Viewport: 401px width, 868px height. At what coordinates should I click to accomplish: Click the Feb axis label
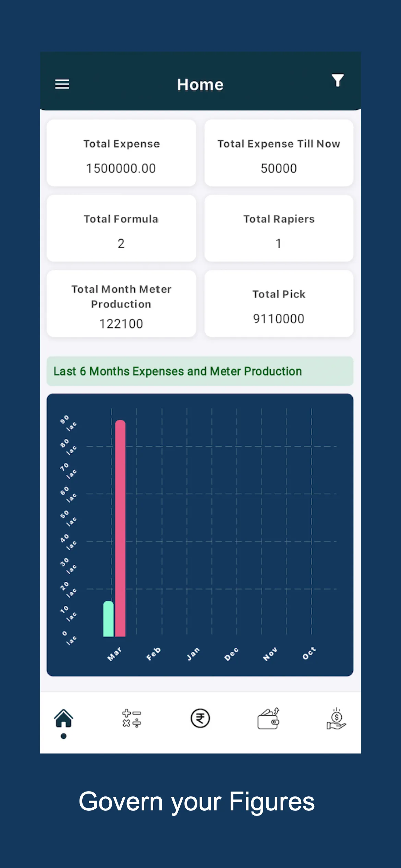click(154, 654)
